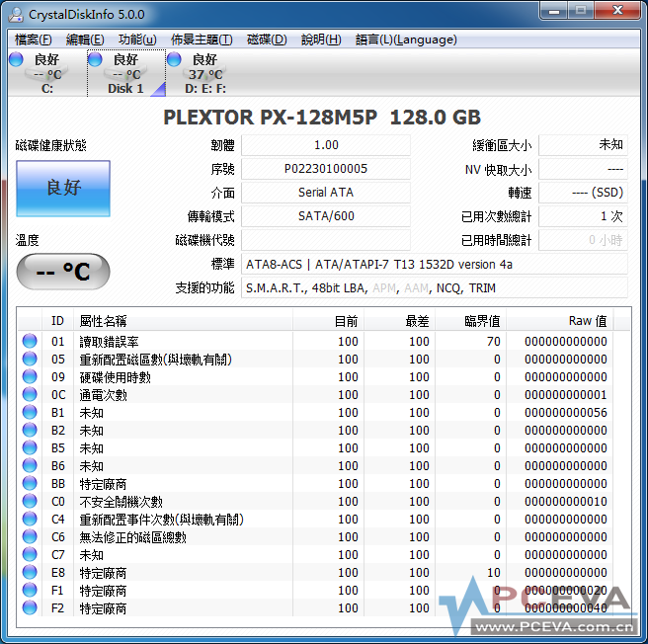Click the 目前 column header

329,321
